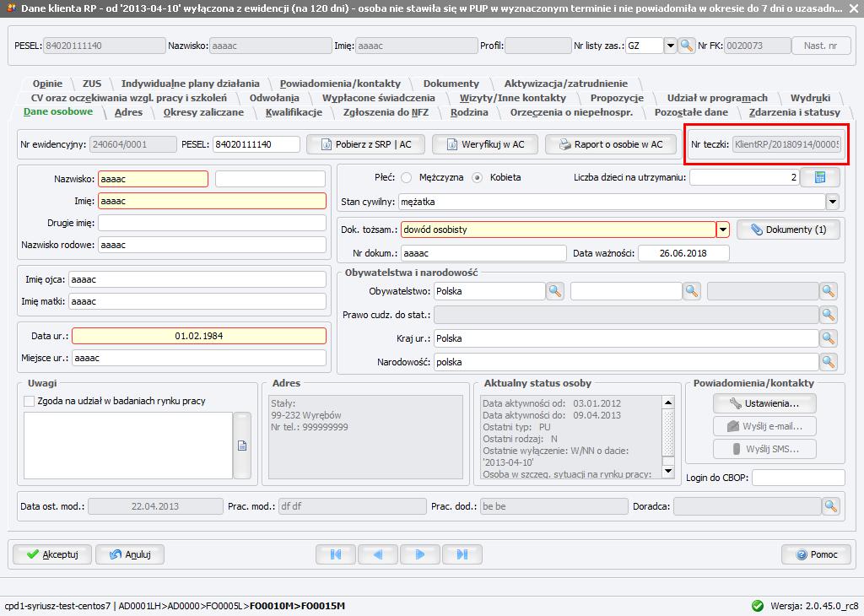Select the Mężczyzna radio button
864x616 pixels.
407,177
